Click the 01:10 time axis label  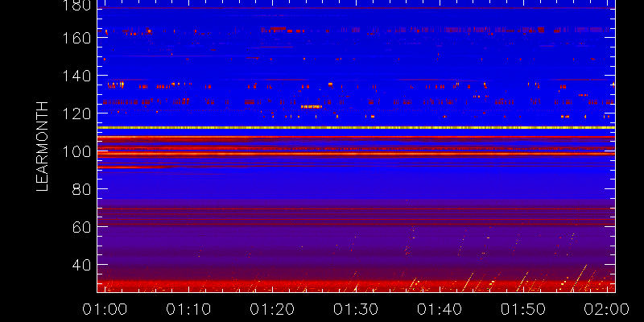(188, 309)
